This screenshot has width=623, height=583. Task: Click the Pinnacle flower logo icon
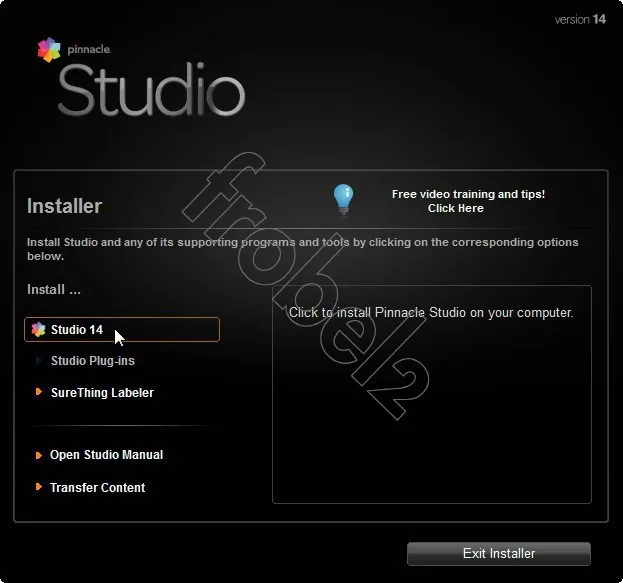point(49,50)
